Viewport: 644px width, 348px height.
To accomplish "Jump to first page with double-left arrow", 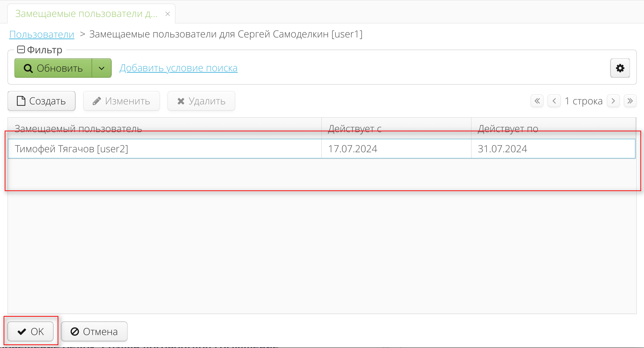I will (x=537, y=101).
